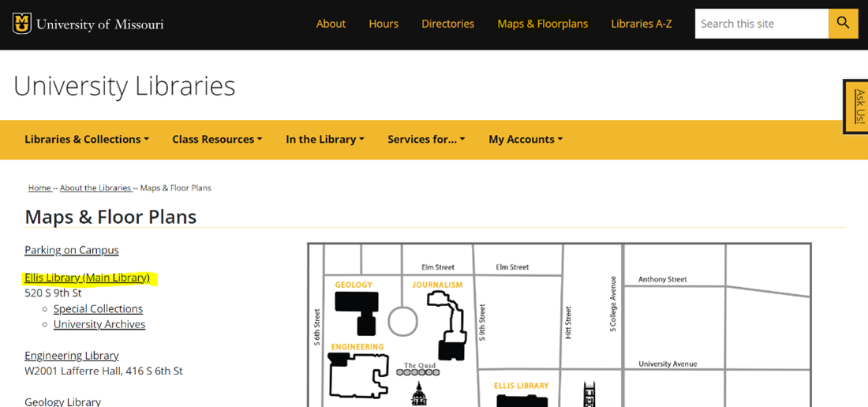
Task: Open the In the Library dropdown
Action: click(x=324, y=140)
